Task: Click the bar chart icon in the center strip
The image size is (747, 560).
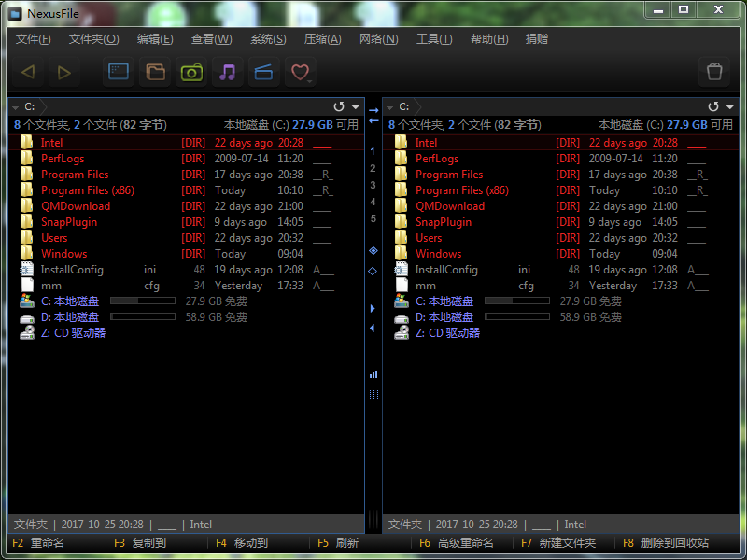Action: [373, 374]
